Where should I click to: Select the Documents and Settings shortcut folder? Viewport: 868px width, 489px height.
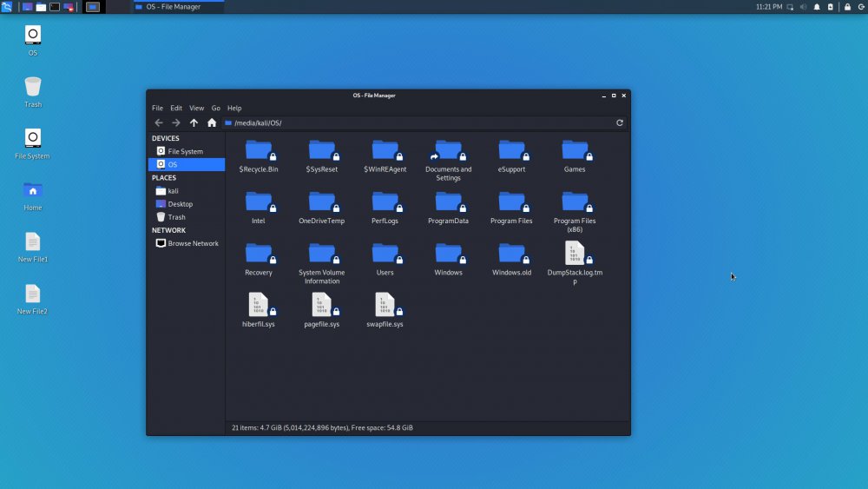[x=448, y=151]
